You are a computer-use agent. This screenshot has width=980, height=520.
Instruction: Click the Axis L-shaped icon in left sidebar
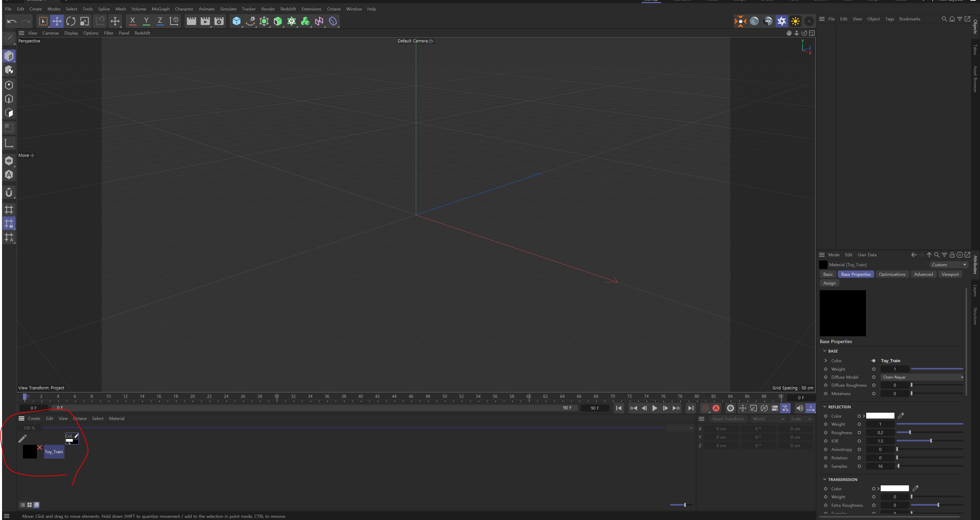click(9, 143)
